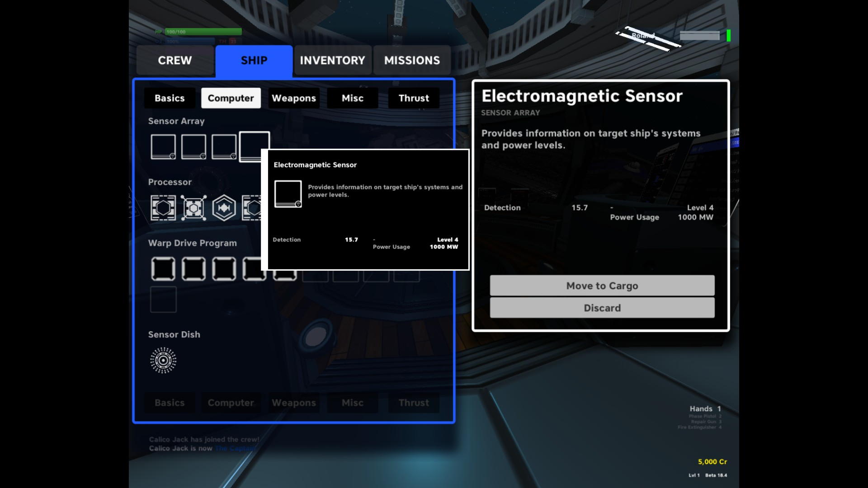
Task: Select the third Sensor Array slot
Action: tap(224, 147)
